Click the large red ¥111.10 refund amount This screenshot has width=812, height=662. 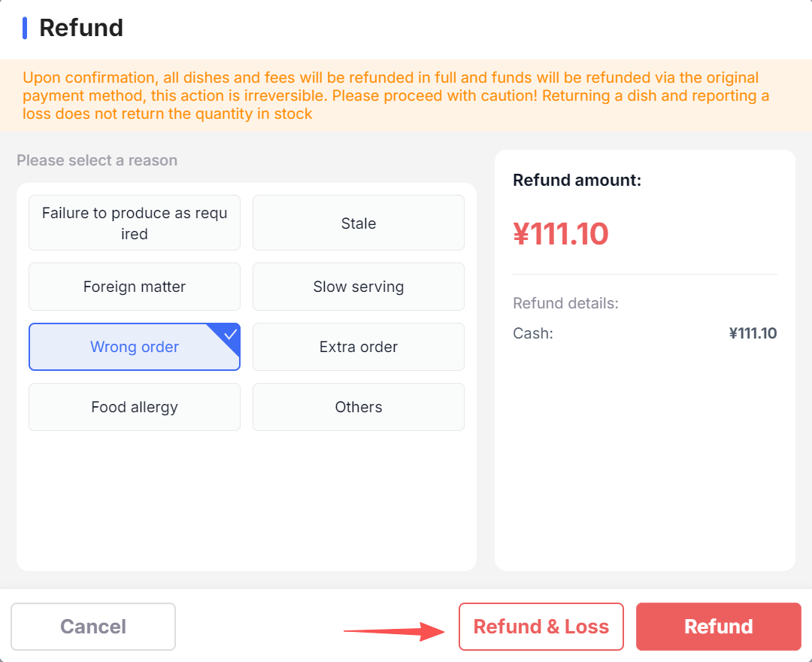pos(561,234)
